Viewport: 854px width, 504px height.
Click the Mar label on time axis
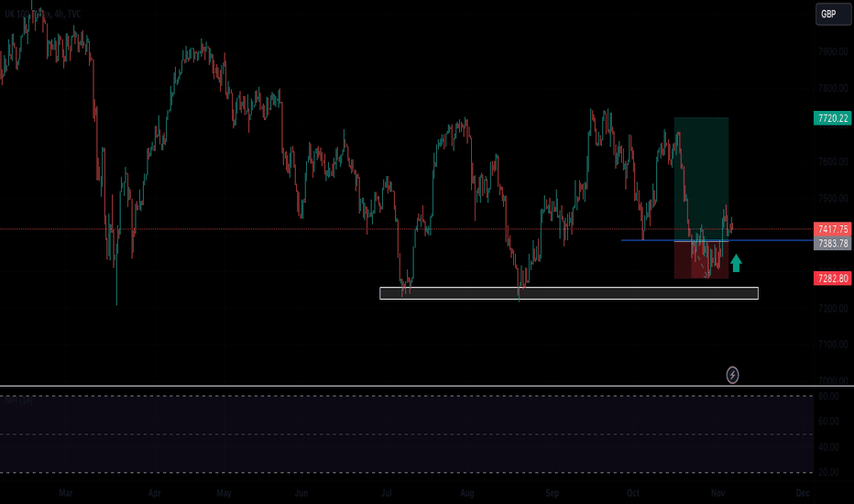pyautogui.click(x=65, y=493)
